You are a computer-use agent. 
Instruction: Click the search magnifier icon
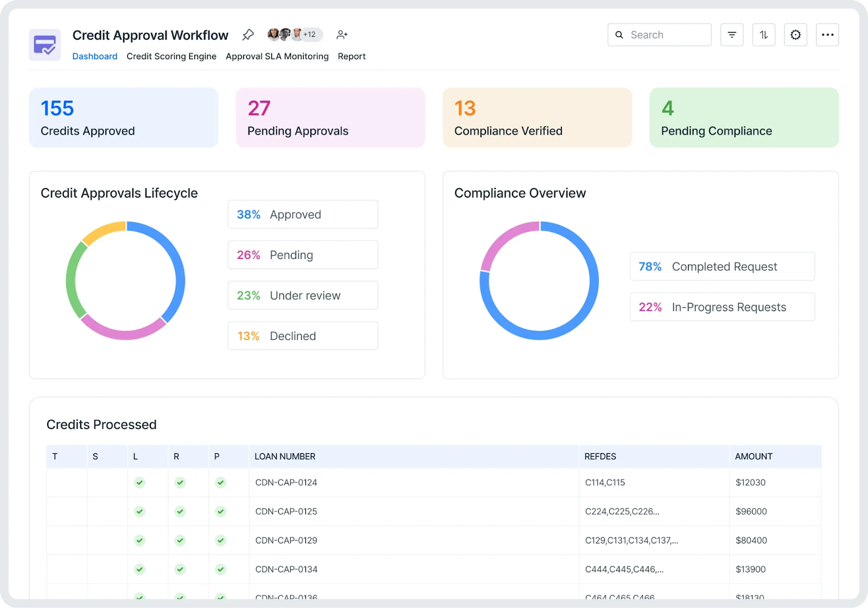click(619, 34)
